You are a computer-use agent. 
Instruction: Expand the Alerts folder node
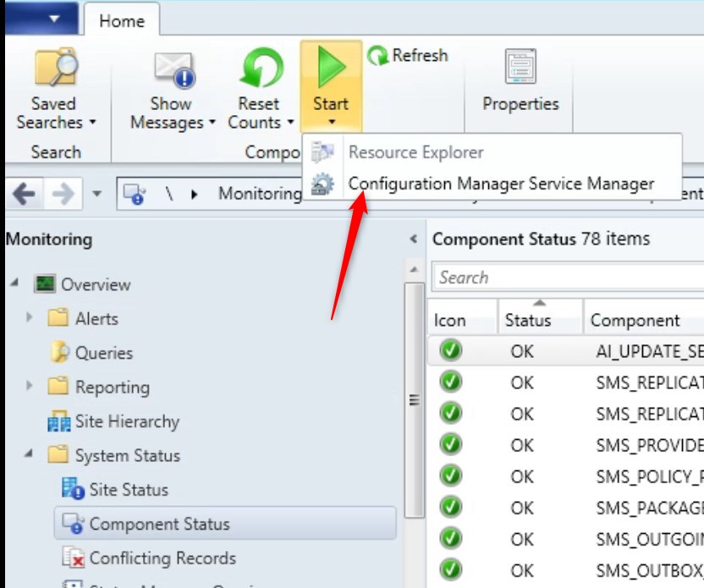[x=29, y=318]
